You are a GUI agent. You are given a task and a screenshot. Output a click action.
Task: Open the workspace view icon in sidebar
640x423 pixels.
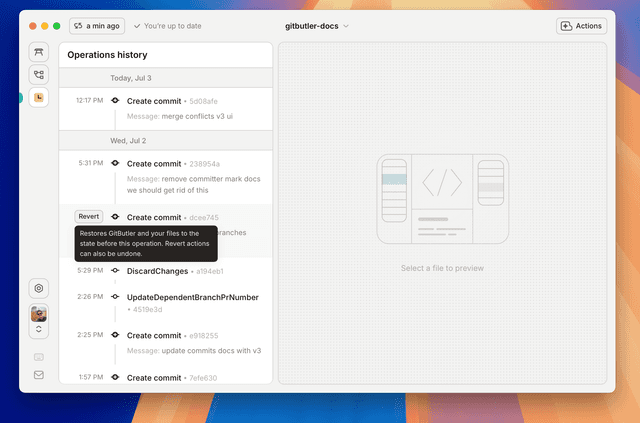pos(39,52)
